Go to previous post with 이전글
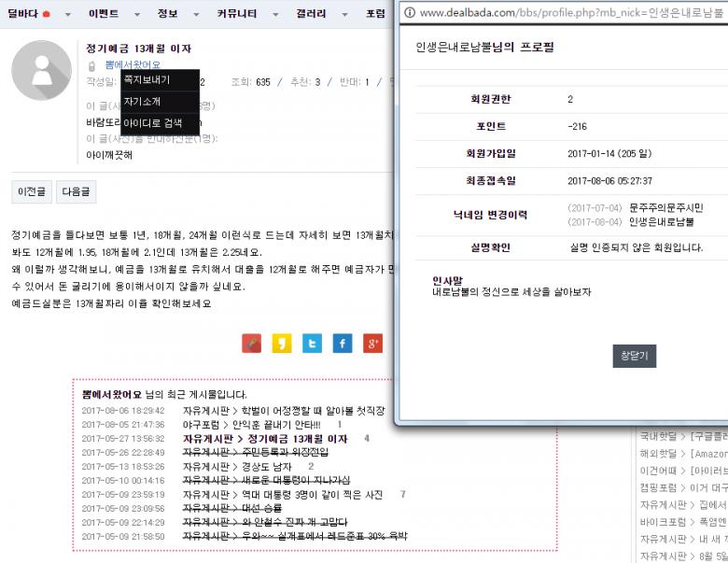 click(31, 191)
